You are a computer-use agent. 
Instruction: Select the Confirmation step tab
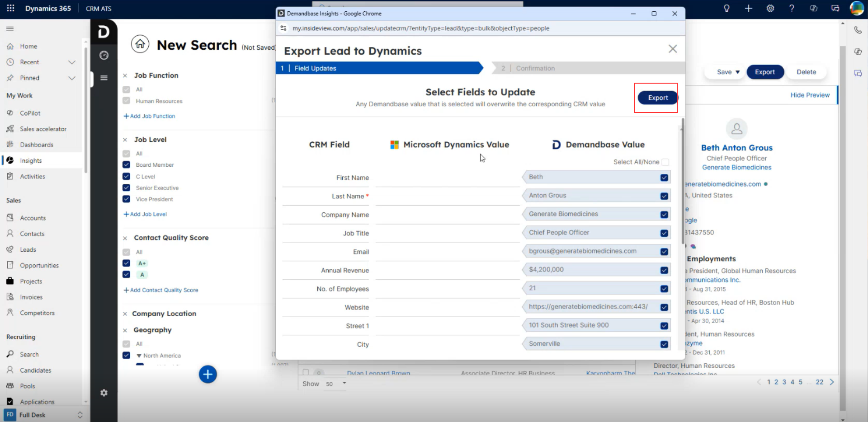(588, 68)
